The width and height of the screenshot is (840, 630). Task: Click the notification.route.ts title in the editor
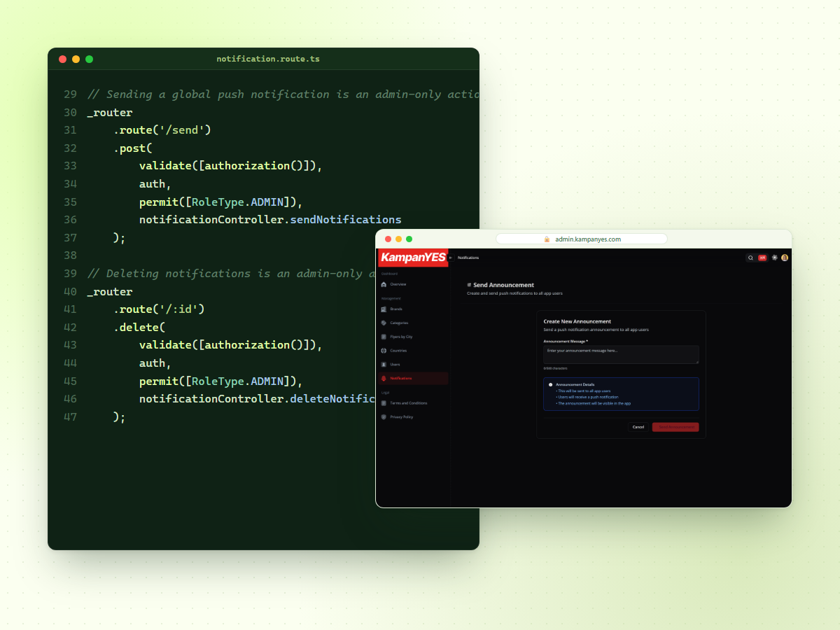click(x=268, y=59)
